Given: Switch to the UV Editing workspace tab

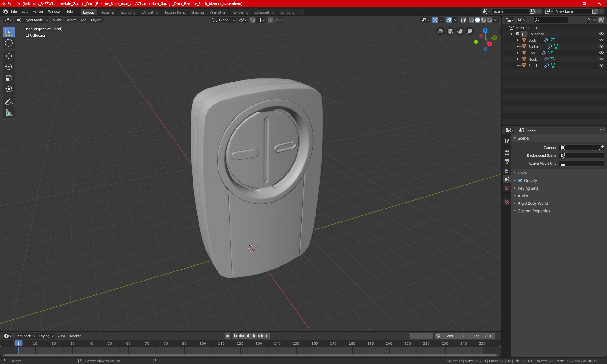Looking at the screenshot, I should point(150,12).
